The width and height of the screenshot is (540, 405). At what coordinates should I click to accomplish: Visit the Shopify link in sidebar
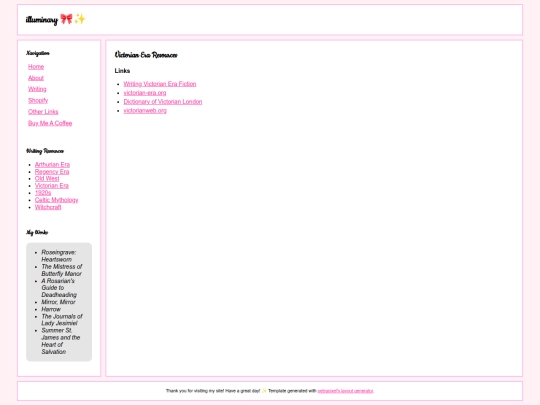click(x=38, y=101)
